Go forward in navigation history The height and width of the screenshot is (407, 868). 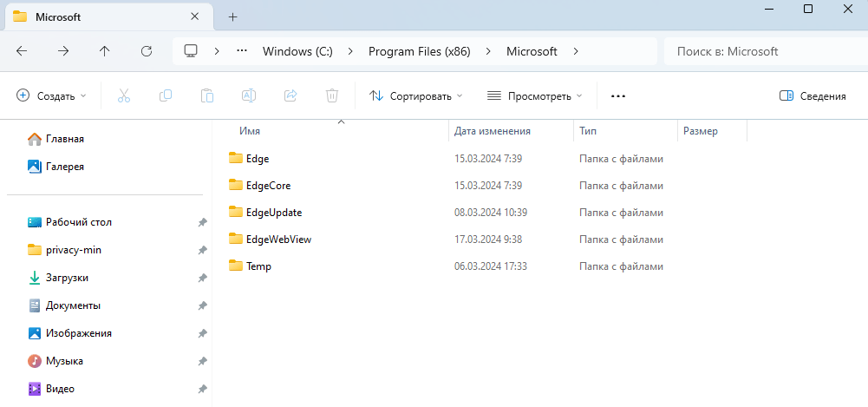click(63, 51)
